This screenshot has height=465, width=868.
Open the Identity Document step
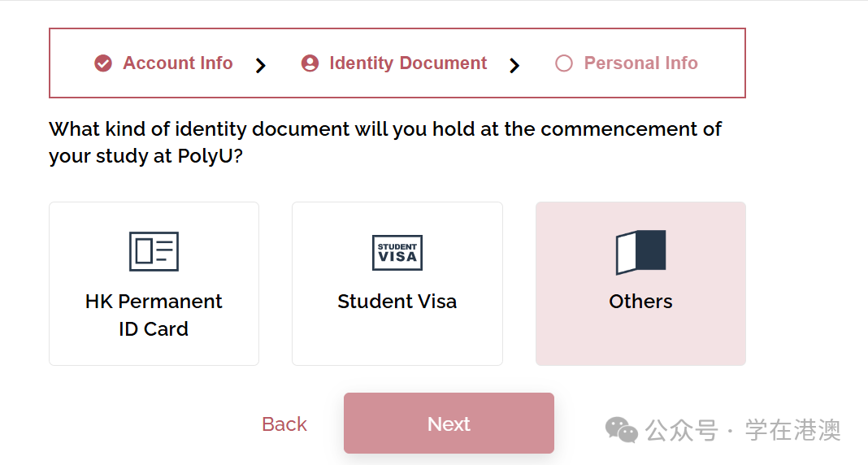(x=408, y=63)
